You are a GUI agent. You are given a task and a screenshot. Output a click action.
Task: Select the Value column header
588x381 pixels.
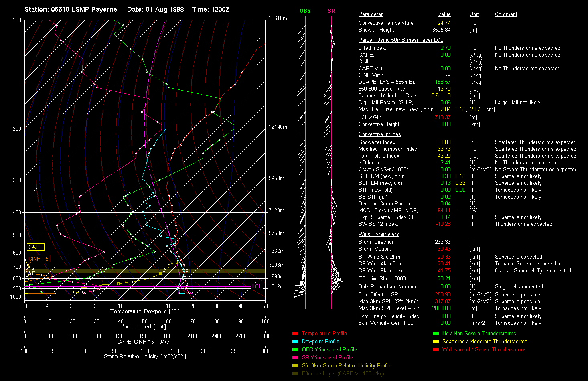coord(444,14)
